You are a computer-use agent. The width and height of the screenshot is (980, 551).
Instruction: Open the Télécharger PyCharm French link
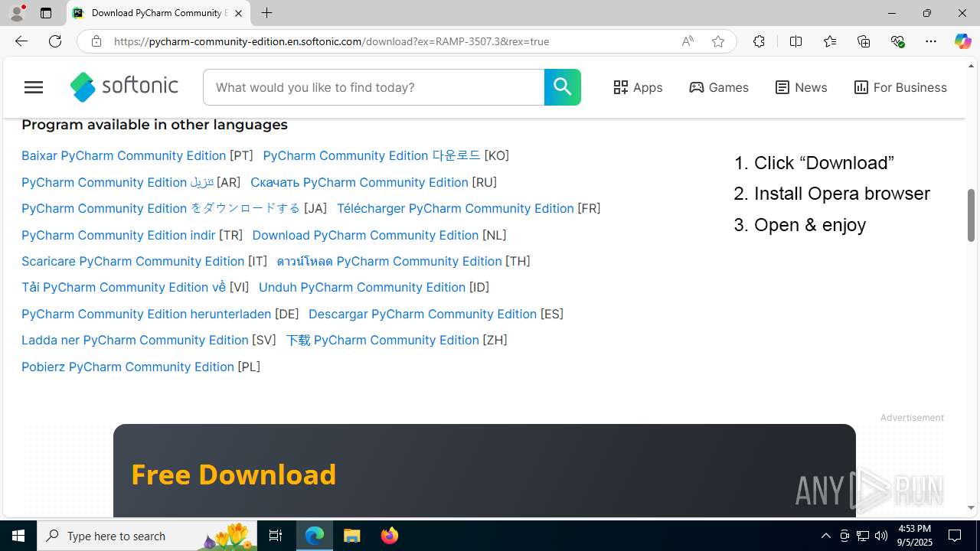(455, 208)
